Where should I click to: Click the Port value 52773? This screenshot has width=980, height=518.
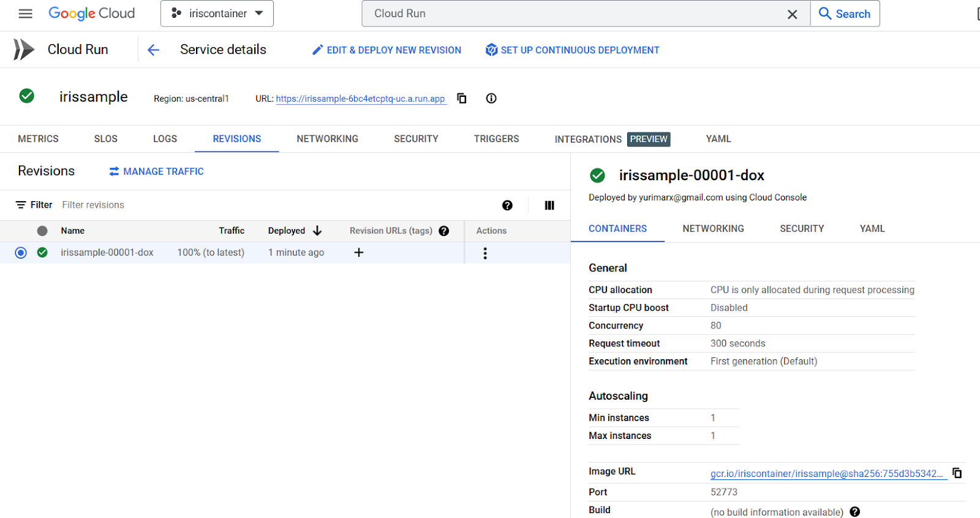click(724, 492)
